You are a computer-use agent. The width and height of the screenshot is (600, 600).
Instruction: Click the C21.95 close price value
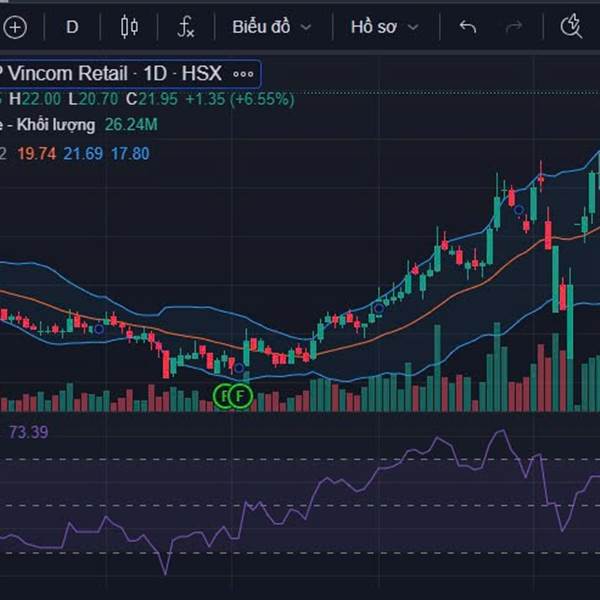click(x=152, y=99)
